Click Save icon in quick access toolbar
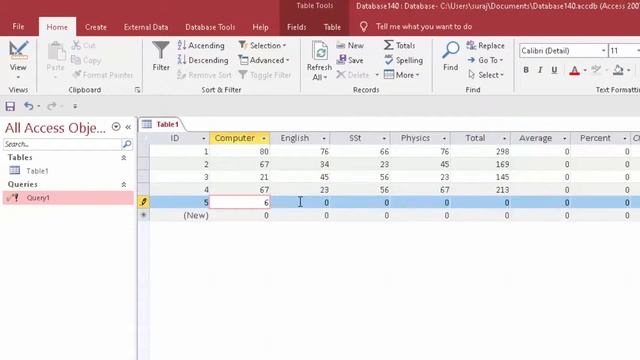Image resolution: width=640 pixels, height=360 pixels. click(x=10, y=107)
